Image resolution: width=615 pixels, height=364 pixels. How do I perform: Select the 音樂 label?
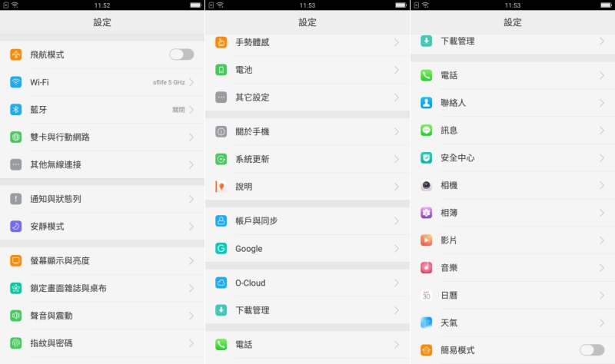(449, 267)
